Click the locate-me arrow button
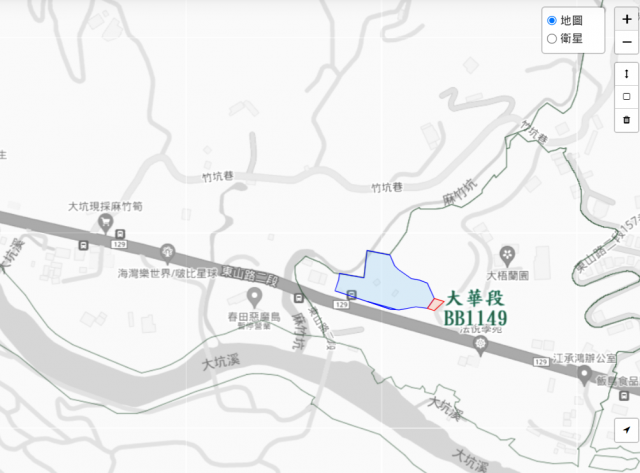This screenshot has height=473, width=640. (x=627, y=430)
